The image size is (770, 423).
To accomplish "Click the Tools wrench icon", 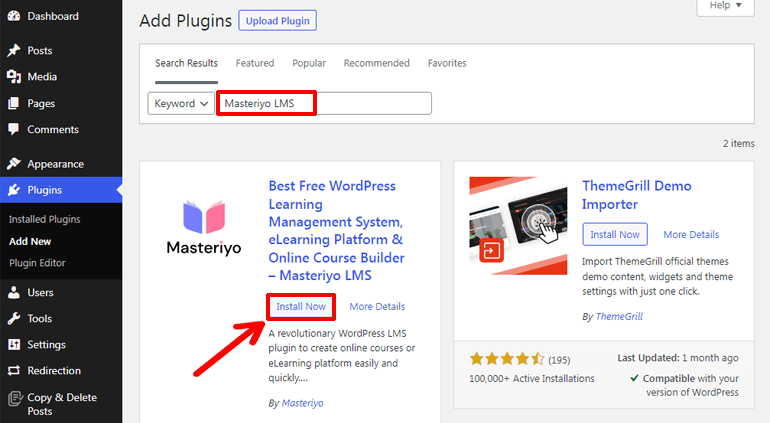I will (x=14, y=318).
